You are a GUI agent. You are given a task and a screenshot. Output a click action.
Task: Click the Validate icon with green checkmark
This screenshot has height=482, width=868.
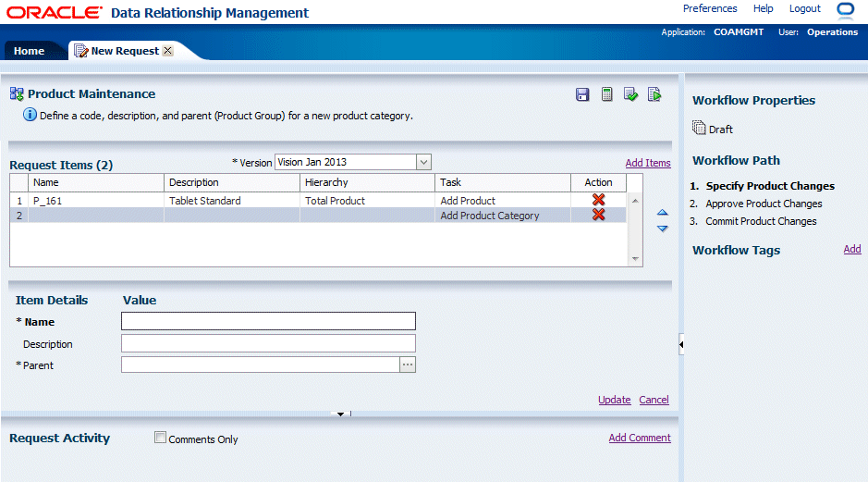[631, 94]
